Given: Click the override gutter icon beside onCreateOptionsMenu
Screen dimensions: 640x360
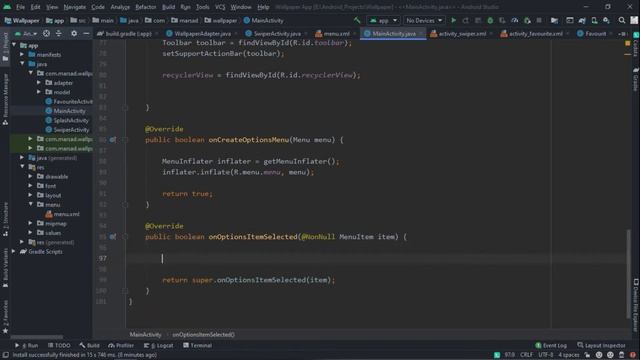Looking at the screenshot, I should point(113,140).
